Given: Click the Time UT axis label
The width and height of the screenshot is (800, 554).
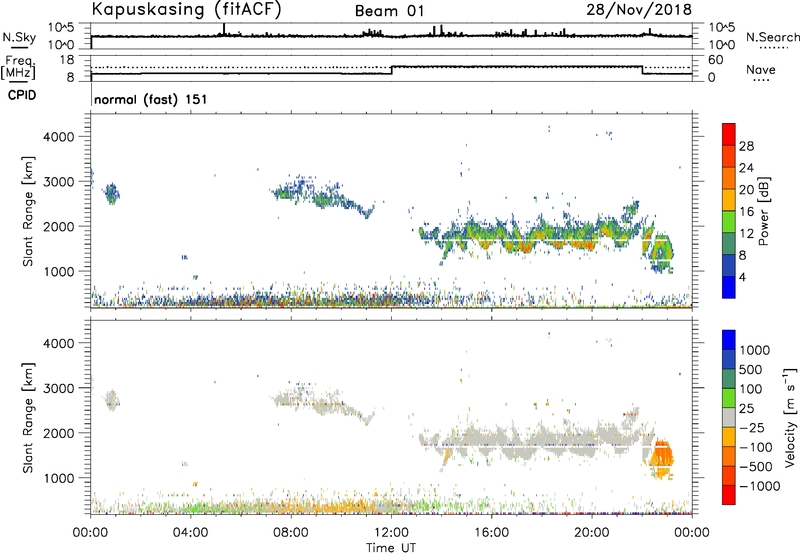Looking at the screenshot, I should (x=391, y=548).
